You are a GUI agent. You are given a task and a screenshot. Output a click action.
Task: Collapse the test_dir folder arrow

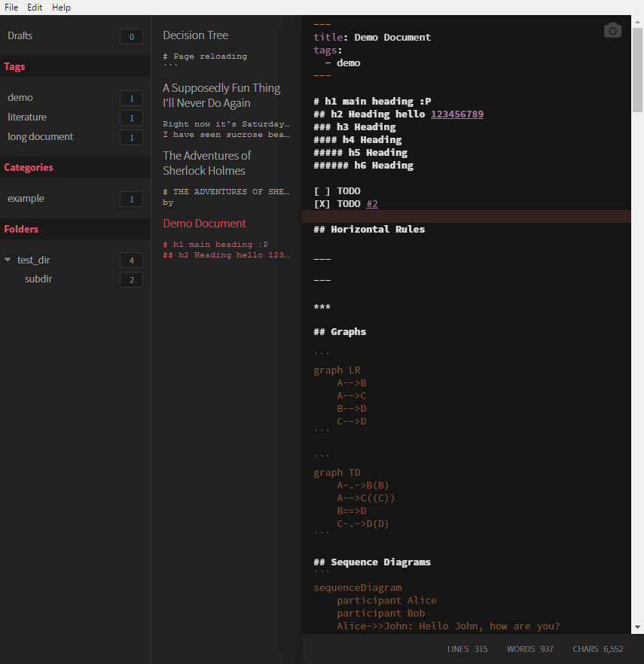tap(8, 260)
